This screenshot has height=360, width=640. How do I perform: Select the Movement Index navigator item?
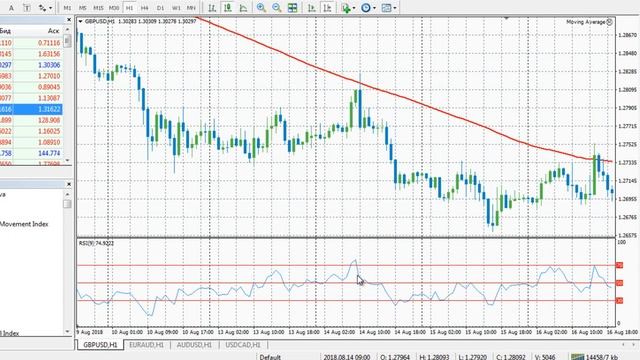tap(24, 224)
